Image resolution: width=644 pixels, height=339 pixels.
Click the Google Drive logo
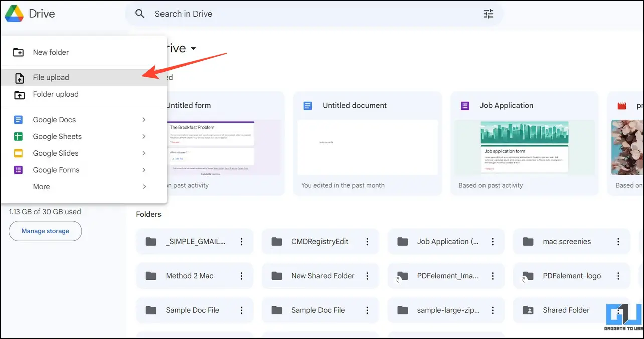pos(14,14)
